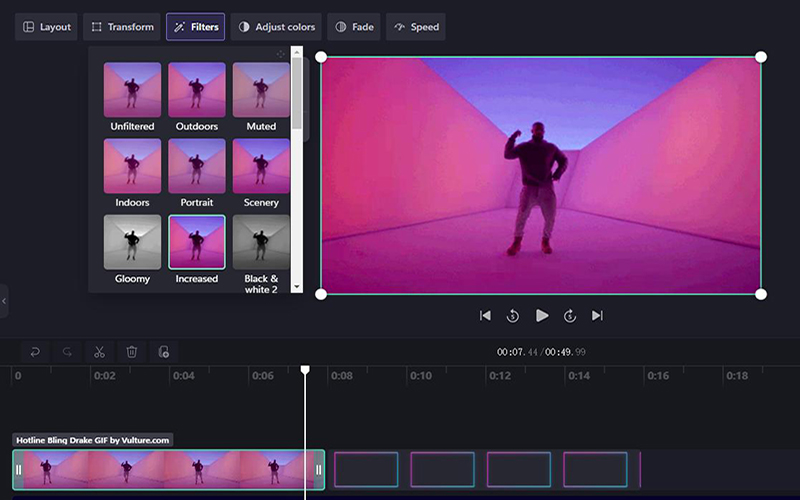
Task: Rewind 5 seconds
Action: point(513,316)
